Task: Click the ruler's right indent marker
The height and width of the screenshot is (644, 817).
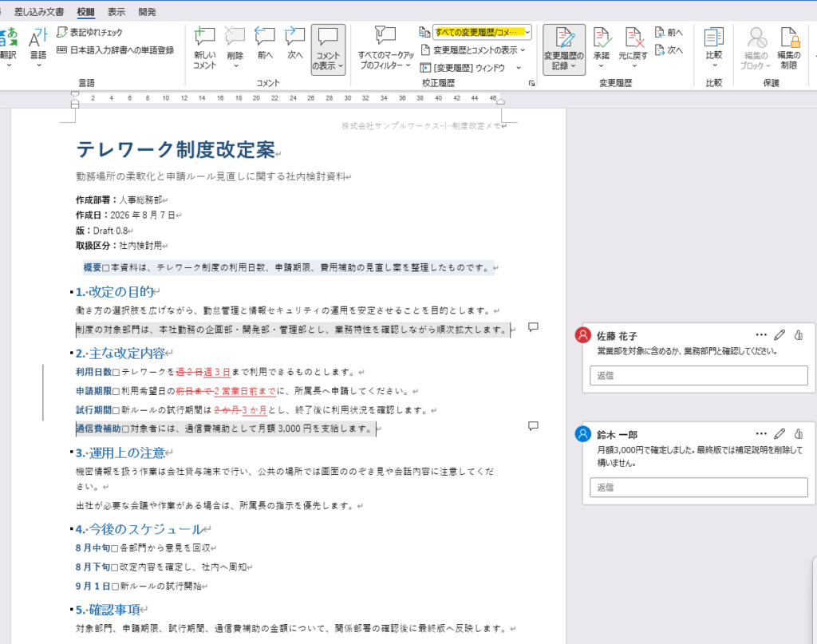Action: [500, 101]
